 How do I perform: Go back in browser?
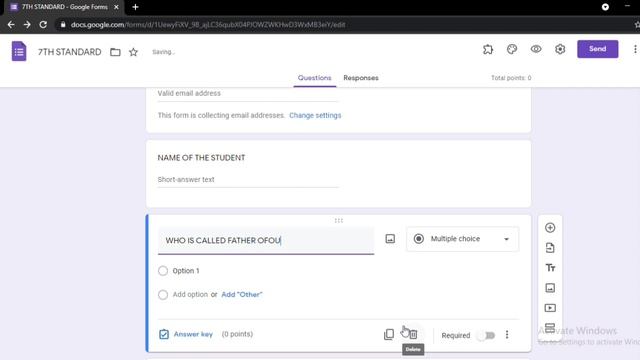(11, 24)
